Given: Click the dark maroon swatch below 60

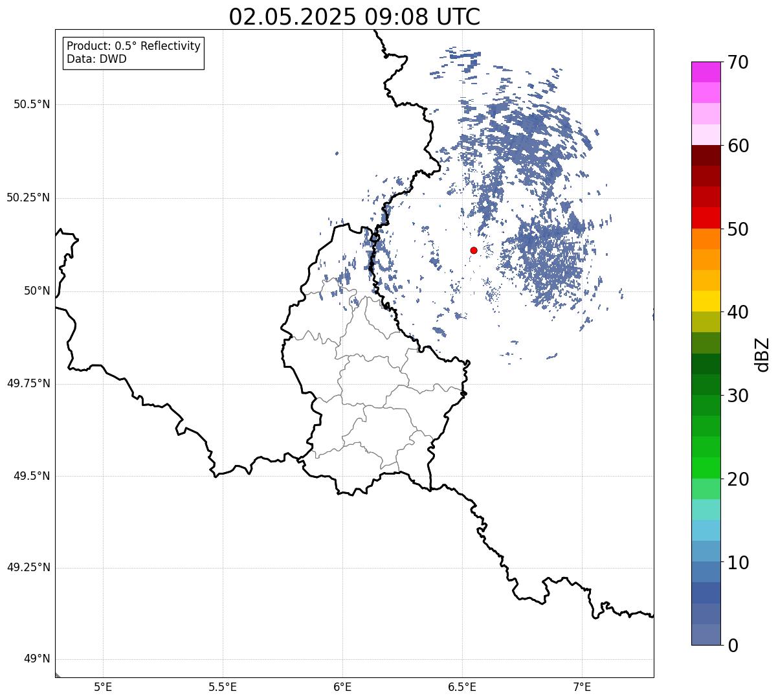Looking at the screenshot, I should click(x=706, y=155).
